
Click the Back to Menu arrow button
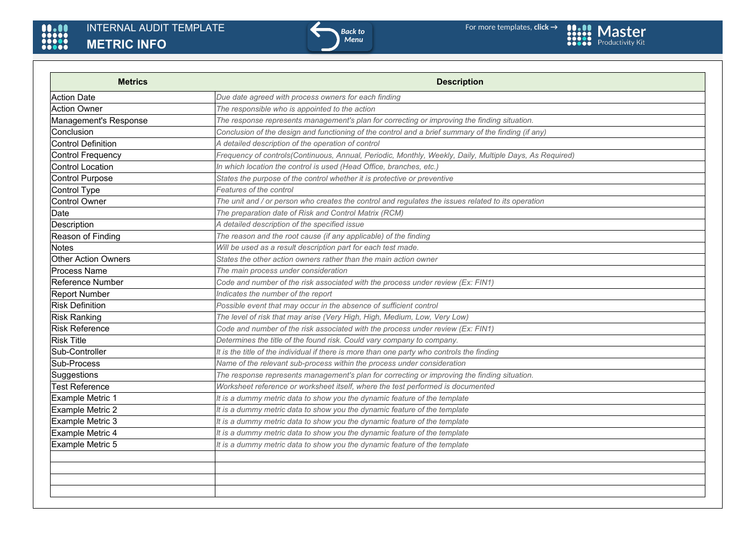[x=340, y=37]
